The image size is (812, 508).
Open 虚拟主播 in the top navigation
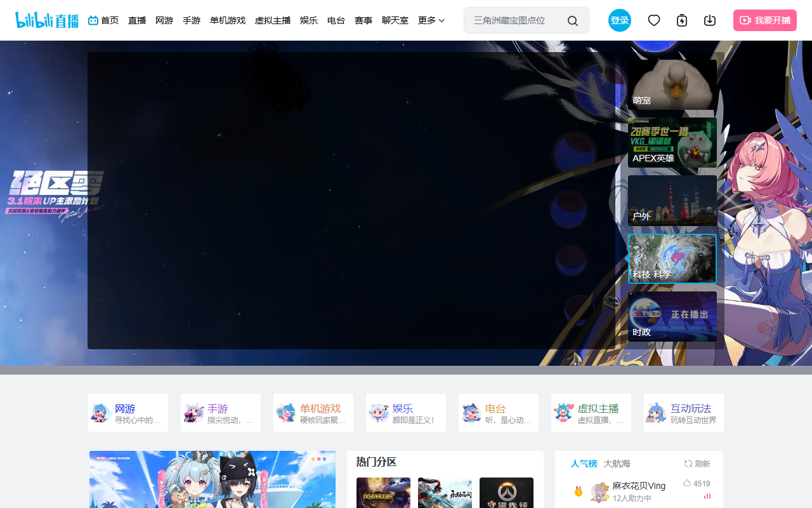(273, 20)
